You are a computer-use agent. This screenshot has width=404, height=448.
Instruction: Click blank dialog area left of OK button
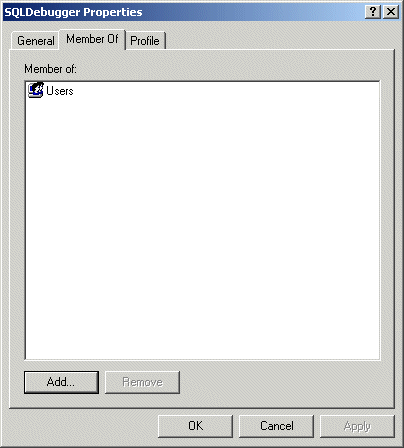82,426
